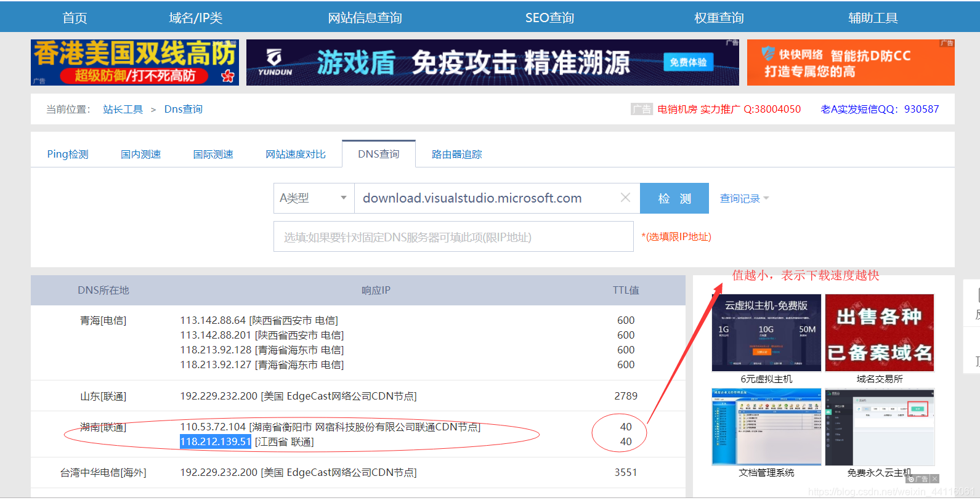This screenshot has height=503, width=980.
Task: Open the 云虚拟主机-免费版 ad thumbnail
Action: click(x=766, y=332)
